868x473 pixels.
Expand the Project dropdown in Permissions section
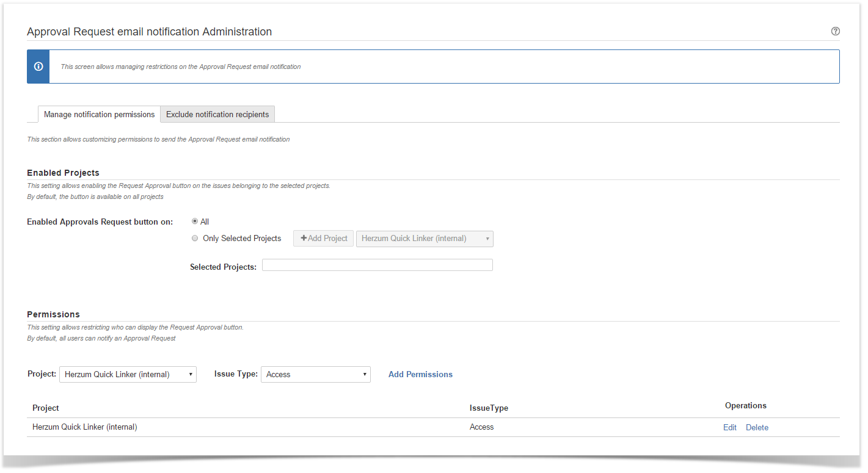(x=128, y=374)
